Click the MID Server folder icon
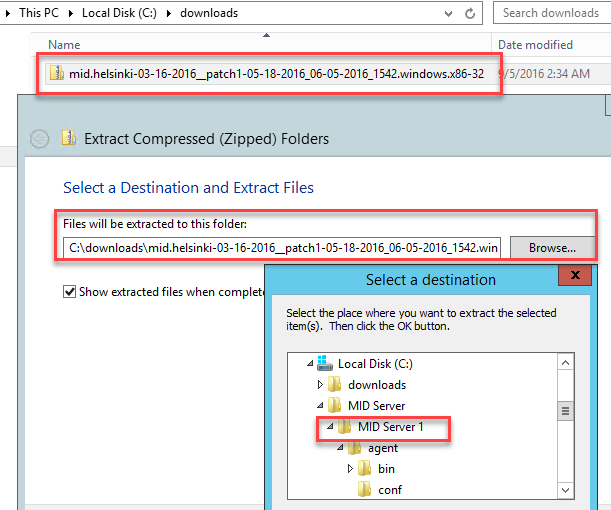611x510 pixels. 335,405
